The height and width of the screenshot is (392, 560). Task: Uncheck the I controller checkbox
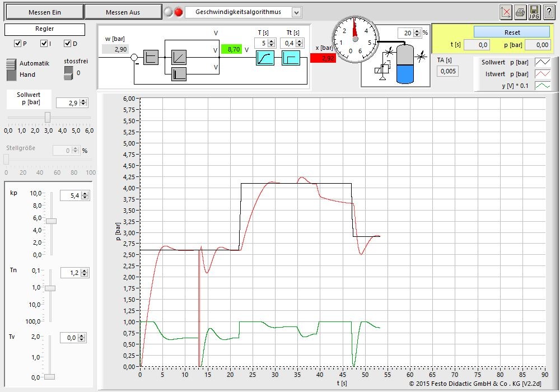pos(44,44)
